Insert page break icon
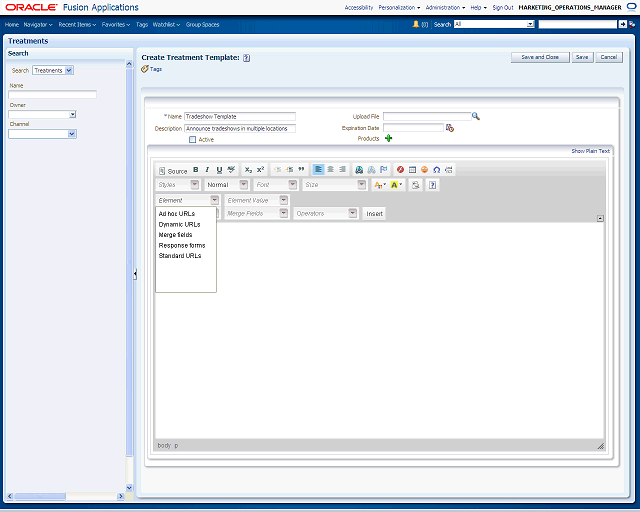 [x=449, y=170]
